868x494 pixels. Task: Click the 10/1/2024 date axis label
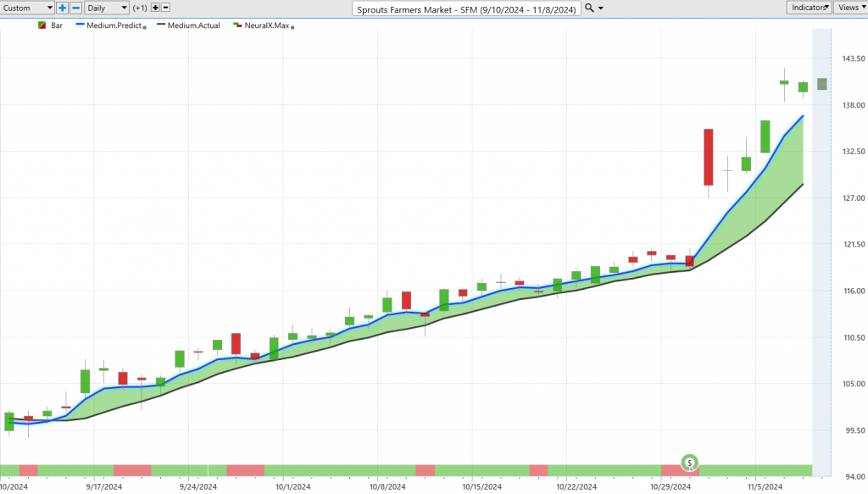[x=292, y=487]
